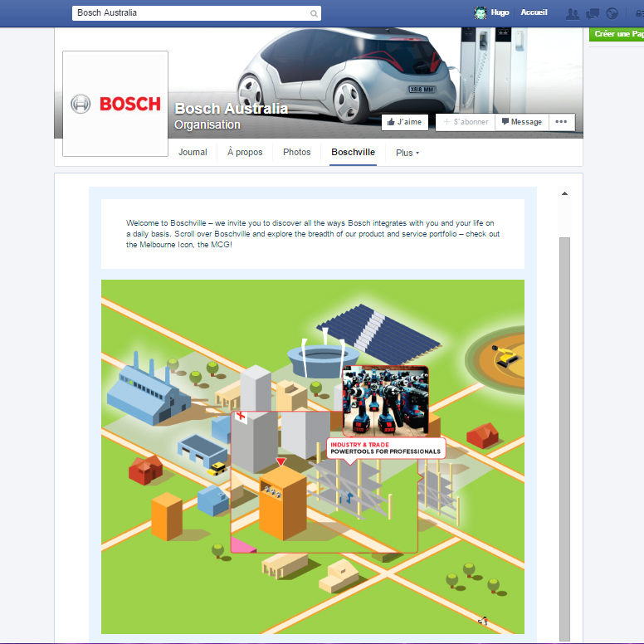Open the messages icon in top bar

point(593,13)
